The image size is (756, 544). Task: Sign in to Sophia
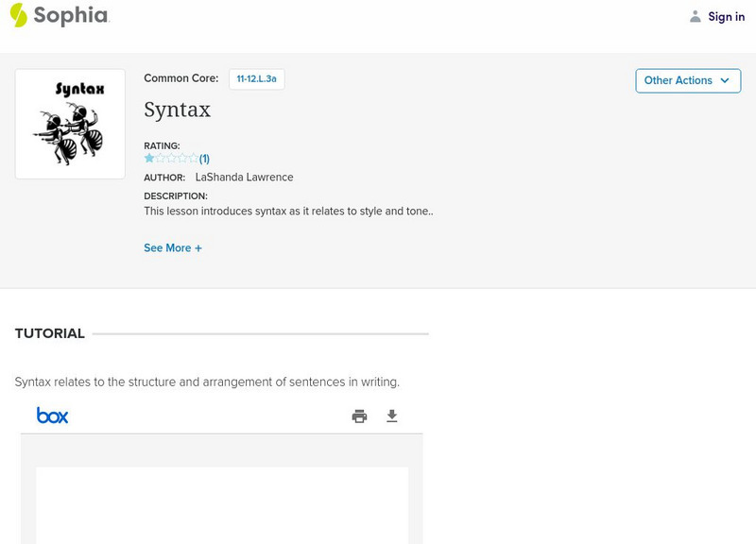coord(726,16)
